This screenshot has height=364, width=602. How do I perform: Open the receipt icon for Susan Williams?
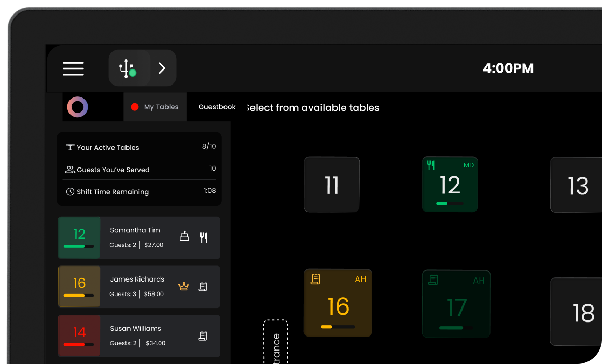tap(203, 336)
